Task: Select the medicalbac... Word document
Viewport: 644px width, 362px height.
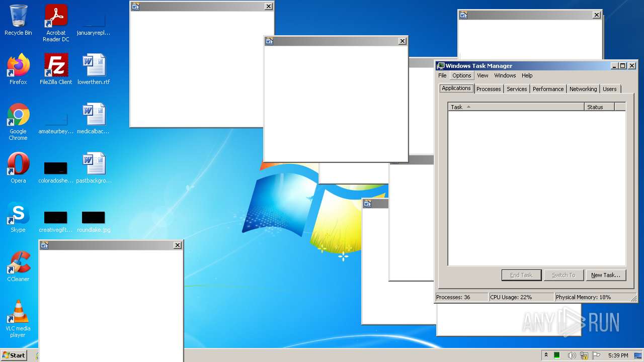Action: tap(94, 119)
